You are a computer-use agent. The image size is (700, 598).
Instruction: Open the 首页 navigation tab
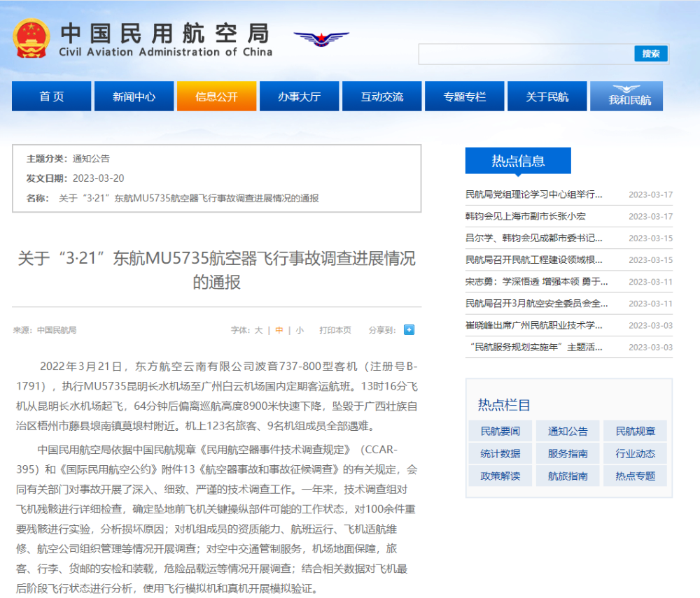pos(51,96)
